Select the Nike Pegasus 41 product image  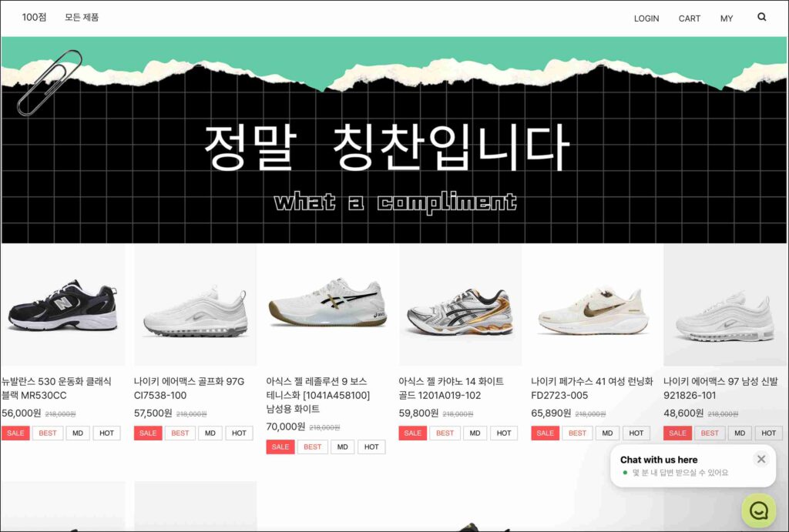(x=593, y=305)
